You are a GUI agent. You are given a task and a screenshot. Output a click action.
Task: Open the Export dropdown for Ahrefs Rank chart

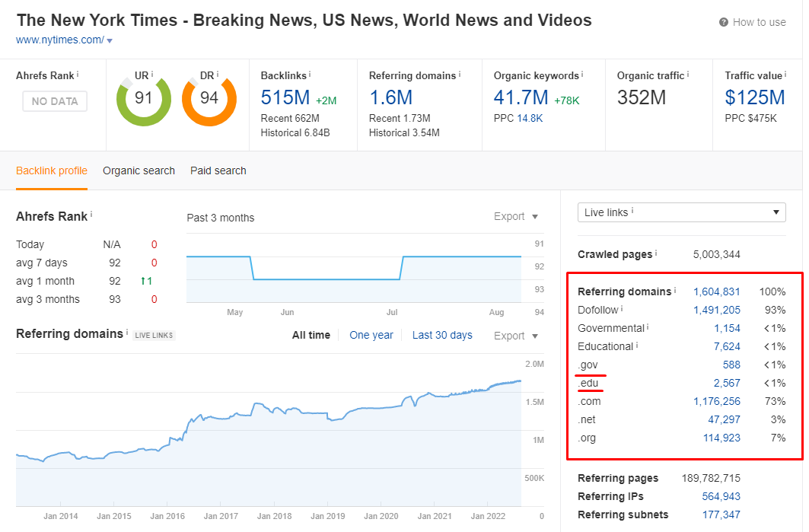click(516, 217)
